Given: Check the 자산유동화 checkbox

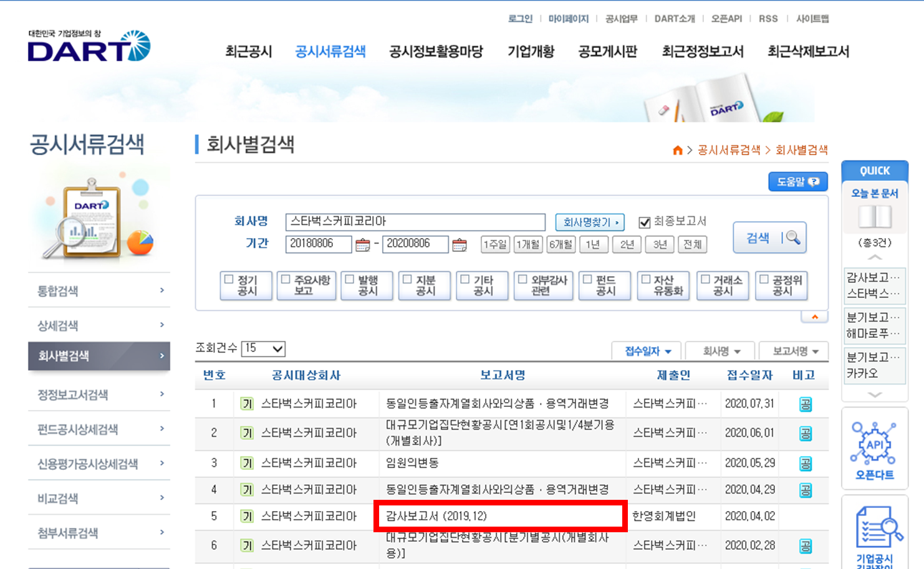Looking at the screenshot, I should point(646,279).
